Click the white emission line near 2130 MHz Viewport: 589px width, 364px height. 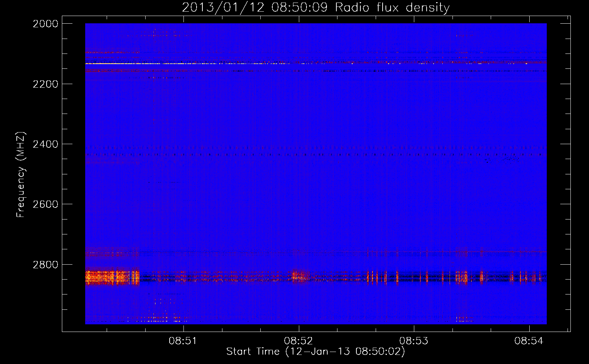tap(187, 64)
